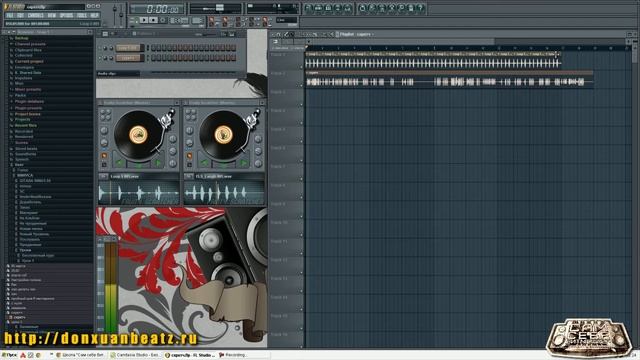Open Soundfonts folder in browser
Viewport: 640px width, 360px height.
(25, 154)
